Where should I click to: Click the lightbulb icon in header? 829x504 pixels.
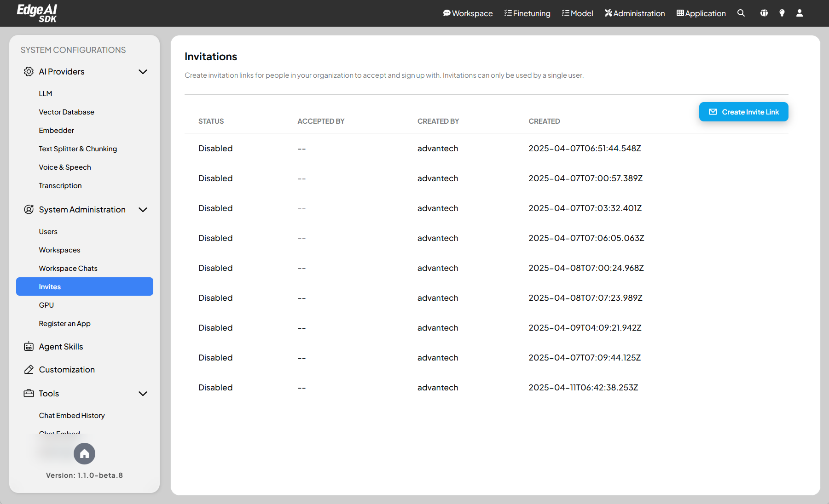point(782,13)
